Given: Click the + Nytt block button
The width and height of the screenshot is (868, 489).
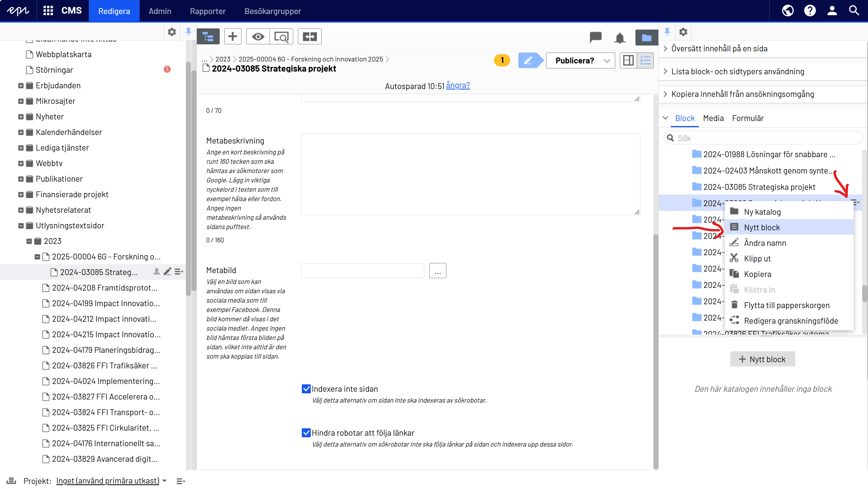Looking at the screenshot, I should [x=762, y=359].
